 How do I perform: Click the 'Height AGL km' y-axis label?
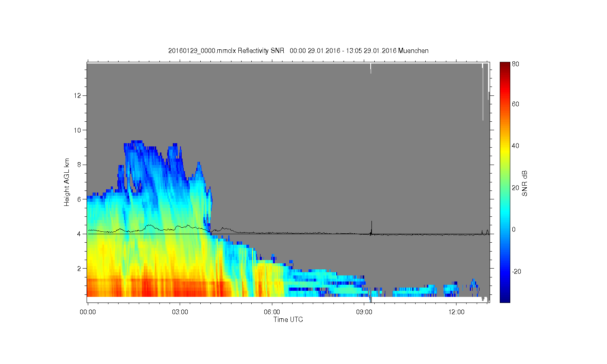pyautogui.click(x=67, y=182)
